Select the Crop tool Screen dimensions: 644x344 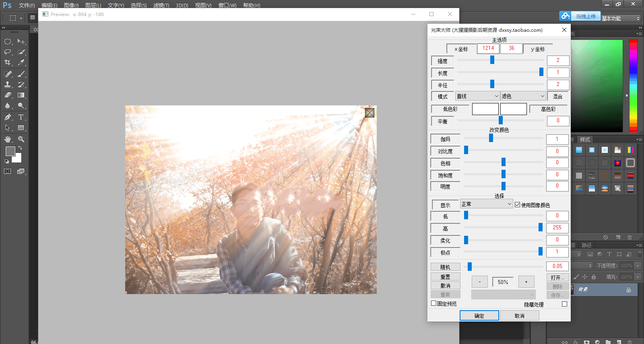click(8, 62)
